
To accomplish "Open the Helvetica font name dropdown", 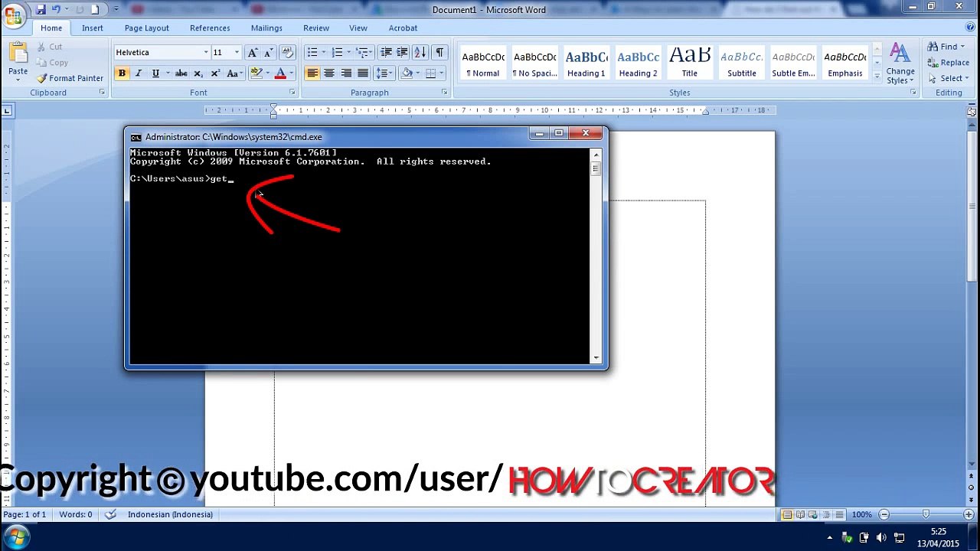I will pyautogui.click(x=205, y=53).
